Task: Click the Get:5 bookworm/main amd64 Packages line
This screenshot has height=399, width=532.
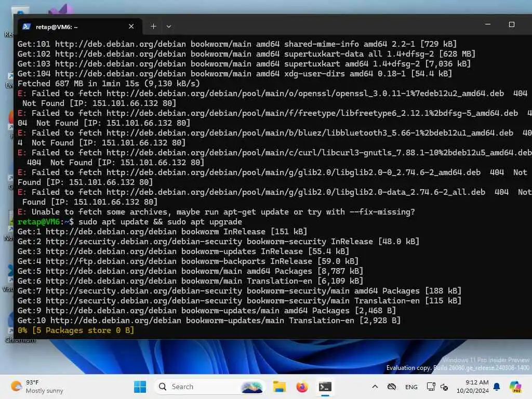Action: pyautogui.click(x=190, y=271)
